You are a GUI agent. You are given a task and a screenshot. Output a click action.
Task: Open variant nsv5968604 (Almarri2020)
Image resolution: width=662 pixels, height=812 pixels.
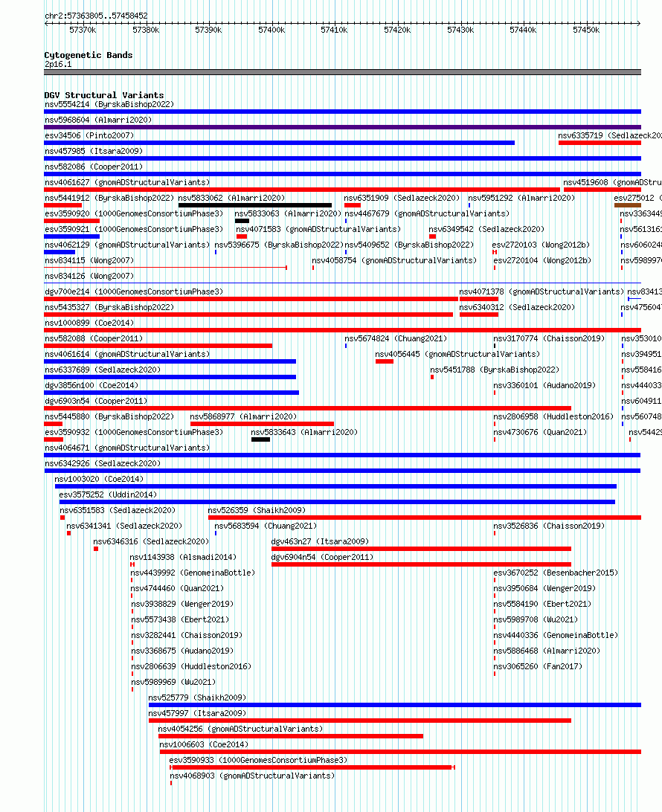(x=98, y=120)
